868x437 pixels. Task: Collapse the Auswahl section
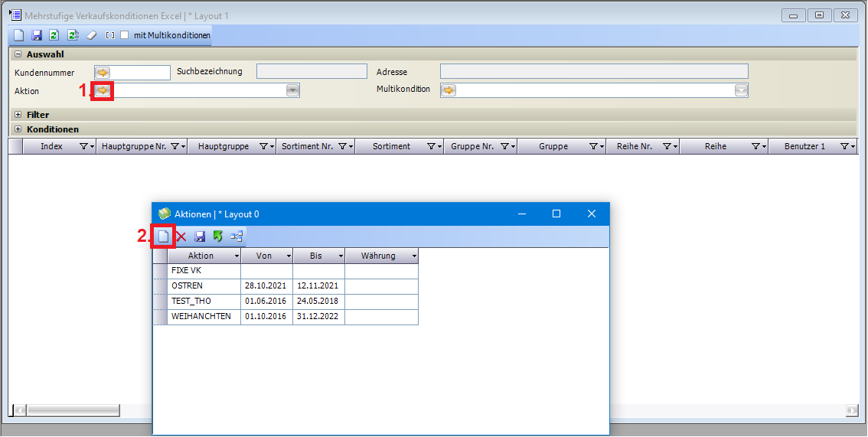click(x=18, y=54)
